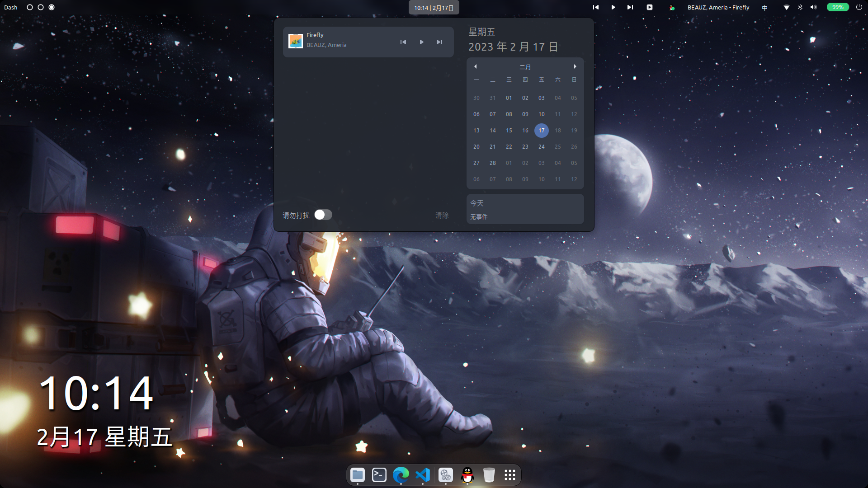Open the power menu icon
The width and height of the screenshot is (868, 488).
click(859, 7)
